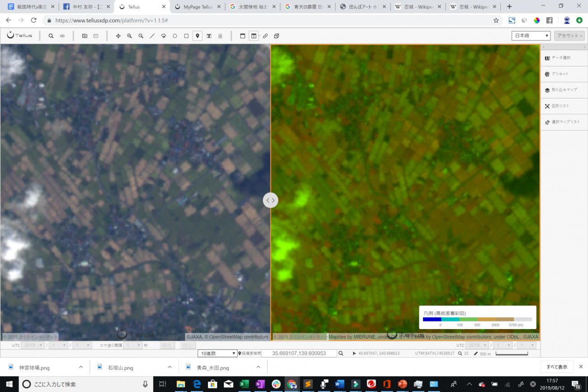This screenshot has width=588, height=392.
Task: Open OneNote from the taskbar
Action: pyautogui.click(x=260, y=384)
